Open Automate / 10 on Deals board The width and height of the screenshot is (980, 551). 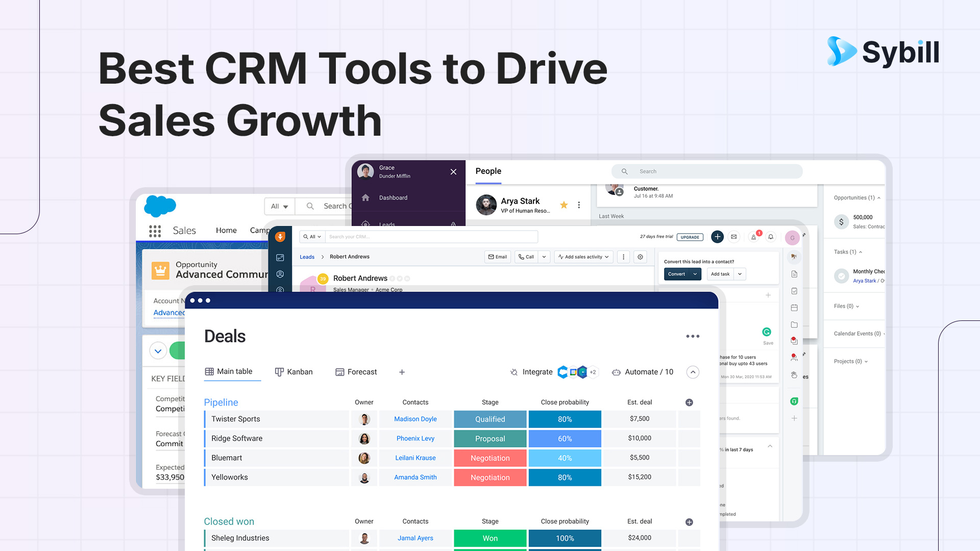[643, 372]
